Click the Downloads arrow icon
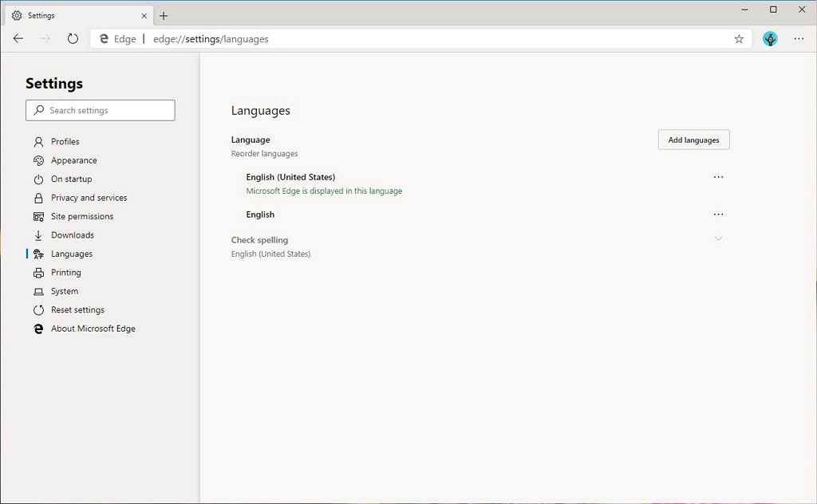The image size is (817, 504). (x=38, y=235)
